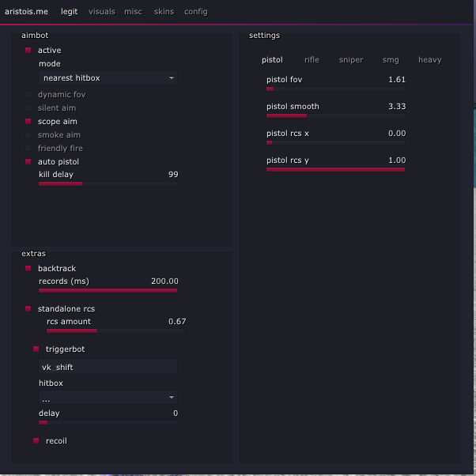
Task: Click the rcs amount value 0.67
Action: (x=177, y=322)
